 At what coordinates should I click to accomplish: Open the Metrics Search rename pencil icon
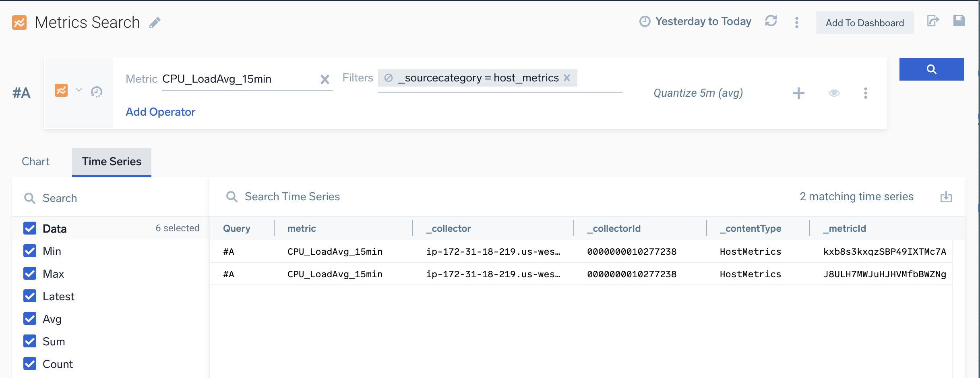click(x=155, y=23)
